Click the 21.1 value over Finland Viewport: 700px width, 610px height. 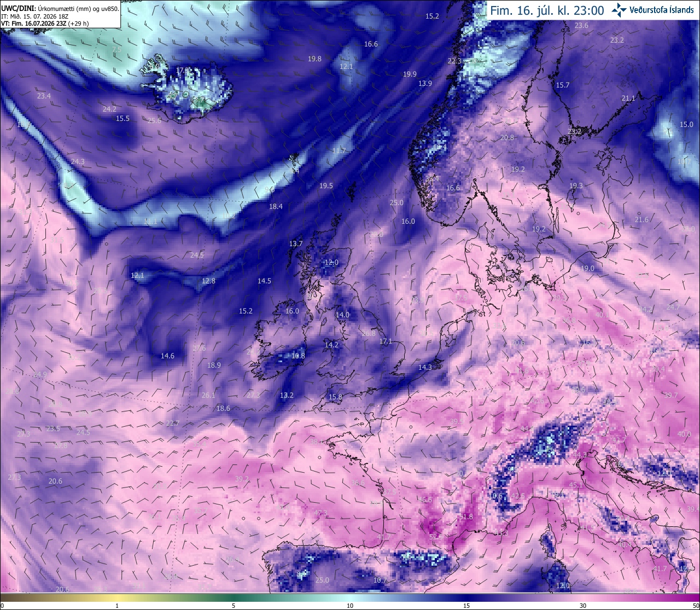point(628,98)
